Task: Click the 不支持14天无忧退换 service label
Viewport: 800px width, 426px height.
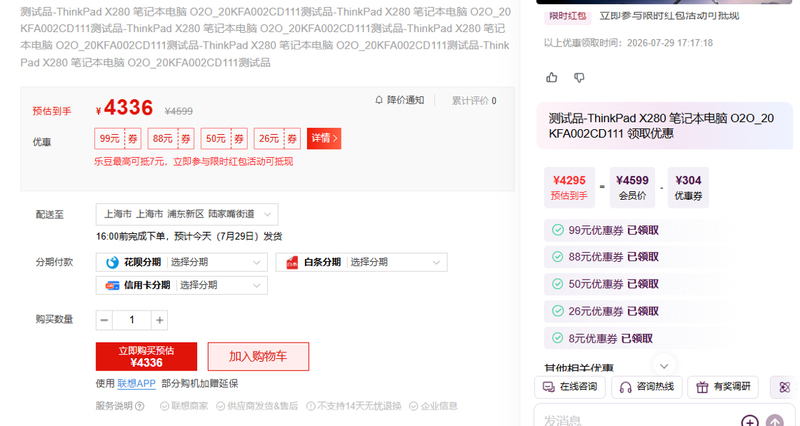Action: click(x=354, y=406)
